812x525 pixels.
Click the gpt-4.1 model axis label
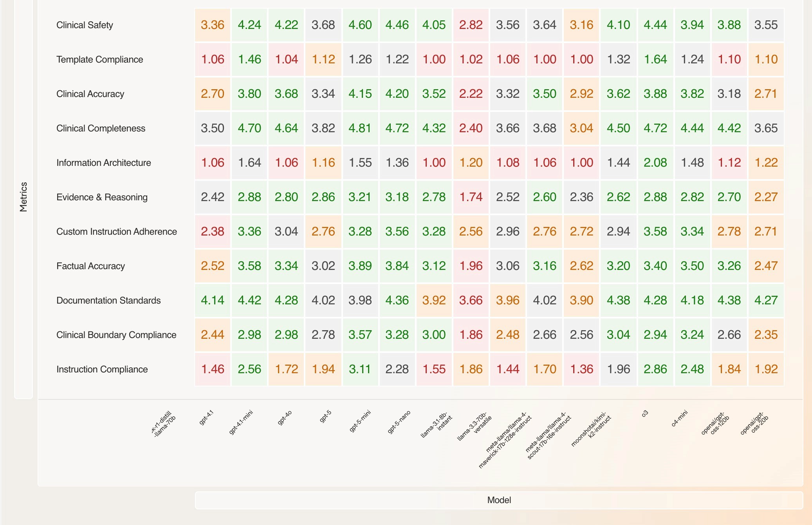(206, 417)
